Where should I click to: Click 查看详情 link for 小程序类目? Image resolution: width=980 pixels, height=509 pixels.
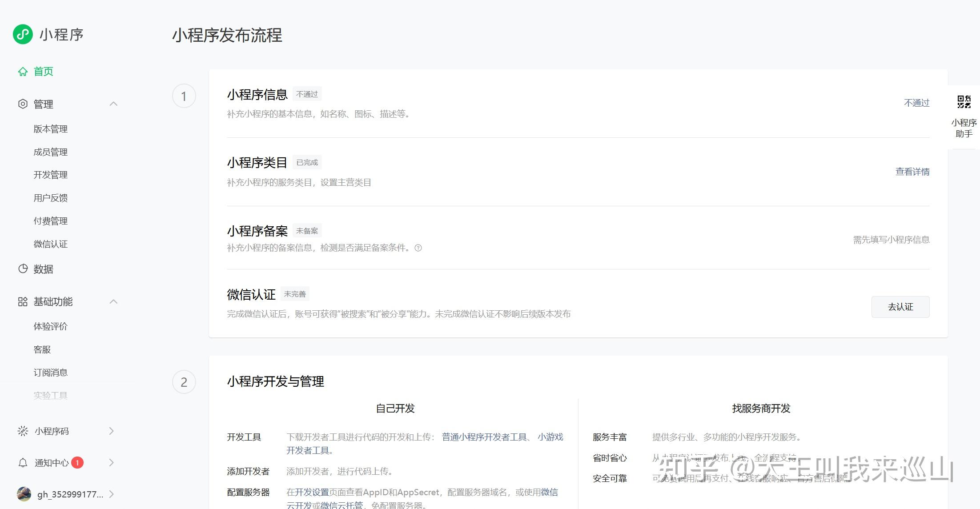point(912,172)
